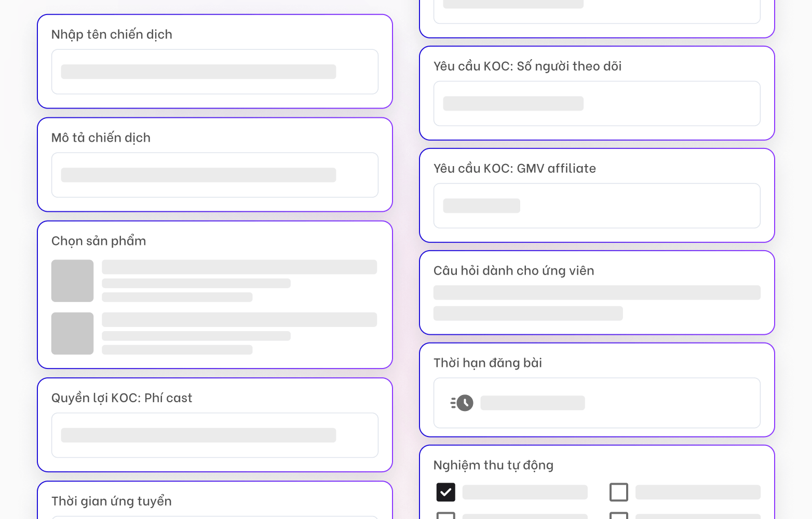This screenshot has height=519, width=812.
Task: Click the Nghiệm thu tự động heading
Action: (x=493, y=465)
